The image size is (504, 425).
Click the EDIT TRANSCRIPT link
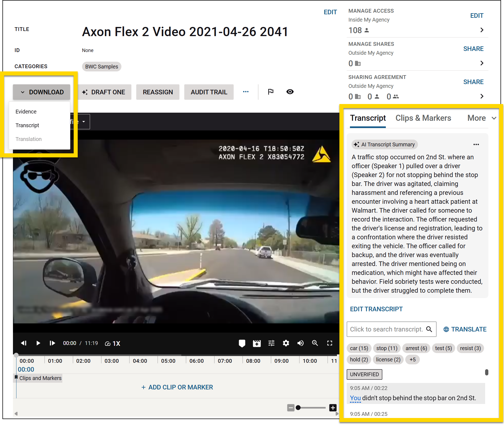pos(376,309)
